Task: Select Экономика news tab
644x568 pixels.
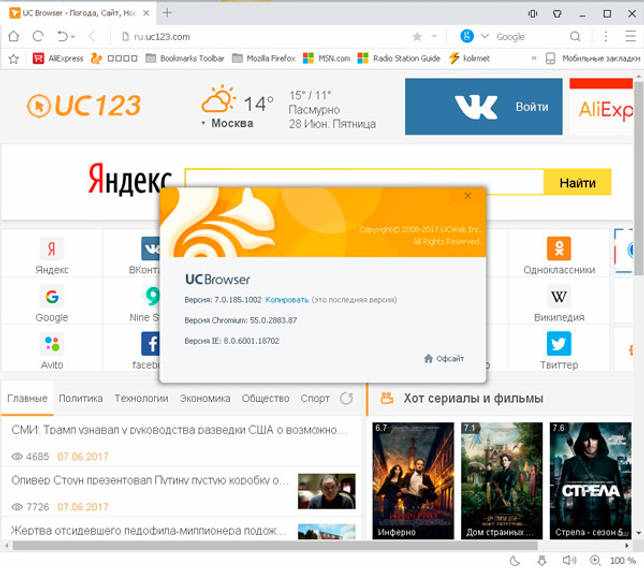Action: coord(205,398)
